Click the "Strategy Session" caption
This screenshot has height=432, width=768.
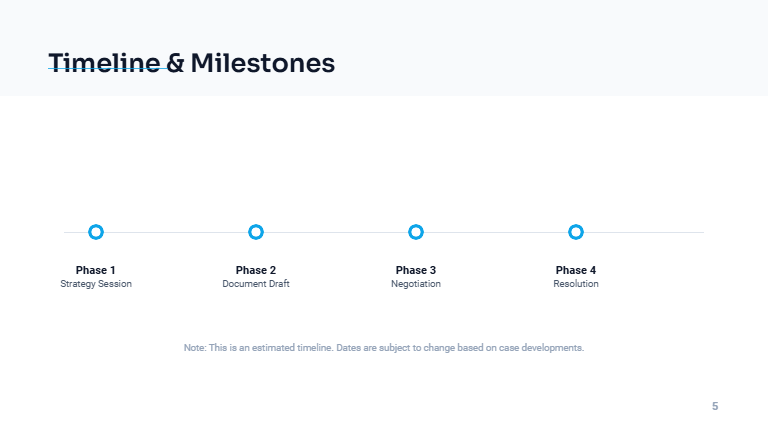pyautogui.click(x=96, y=284)
